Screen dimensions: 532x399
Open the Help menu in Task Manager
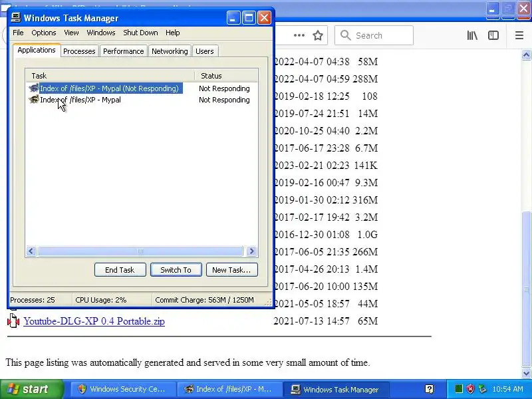click(x=173, y=33)
